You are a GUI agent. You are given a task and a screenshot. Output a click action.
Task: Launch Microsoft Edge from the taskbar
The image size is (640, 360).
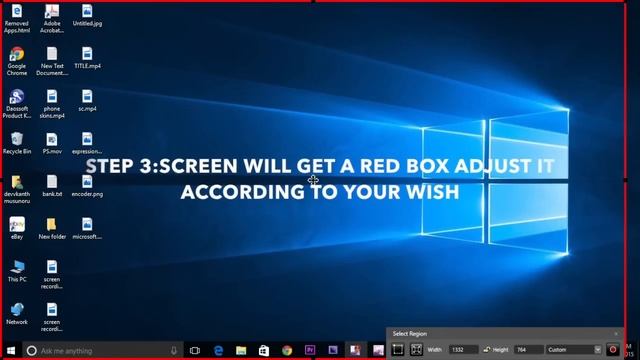pos(218,351)
